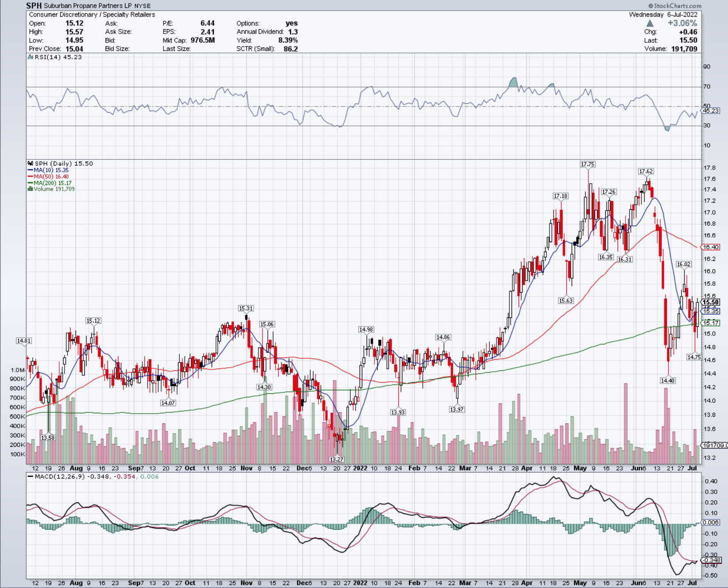This screenshot has height=588, width=728.
Task: Click the 13.27 price low label
Action: coord(337,460)
